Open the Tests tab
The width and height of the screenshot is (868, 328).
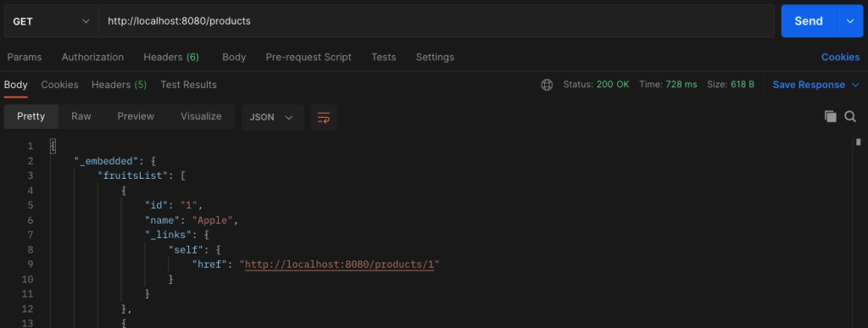click(384, 57)
